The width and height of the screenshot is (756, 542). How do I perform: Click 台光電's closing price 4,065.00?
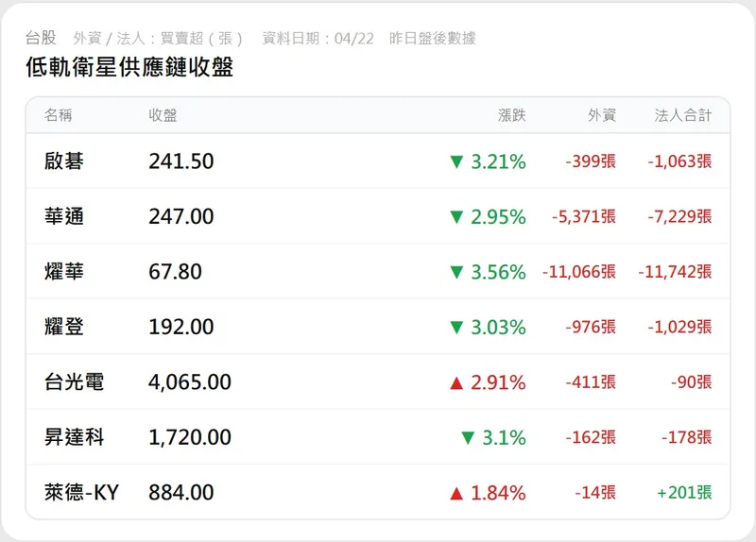pos(190,382)
